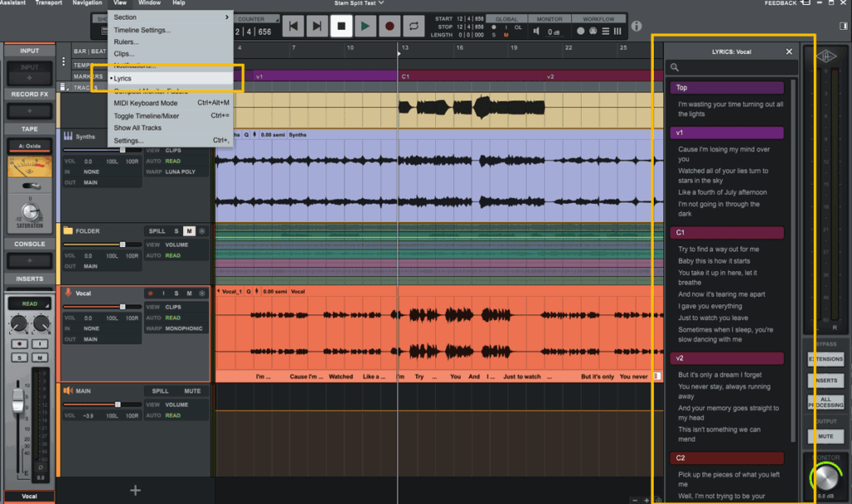Change Vocal track WARP Monophonic dropdown

click(x=184, y=329)
